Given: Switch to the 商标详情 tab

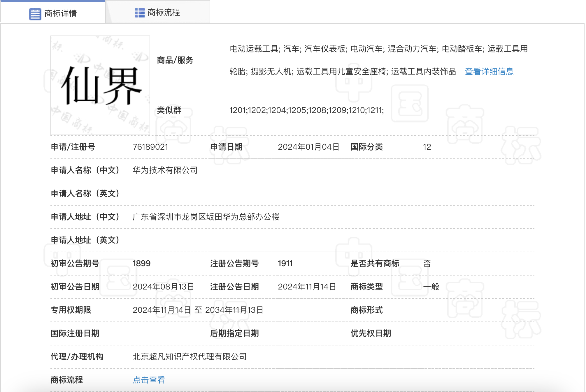Looking at the screenshot, I should (x=60, y=13).
